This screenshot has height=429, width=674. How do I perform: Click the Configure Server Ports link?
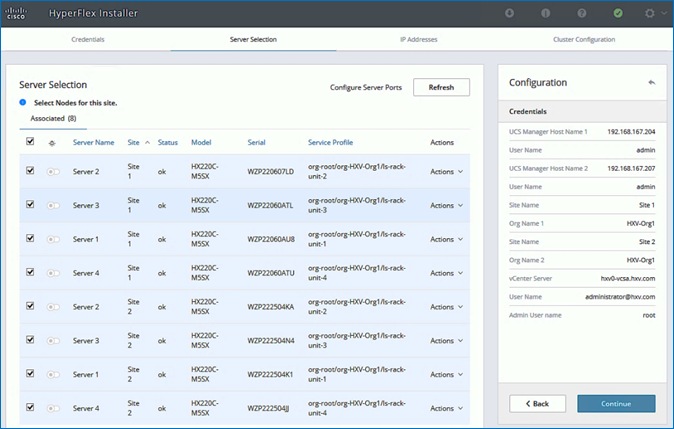(366, 87)
